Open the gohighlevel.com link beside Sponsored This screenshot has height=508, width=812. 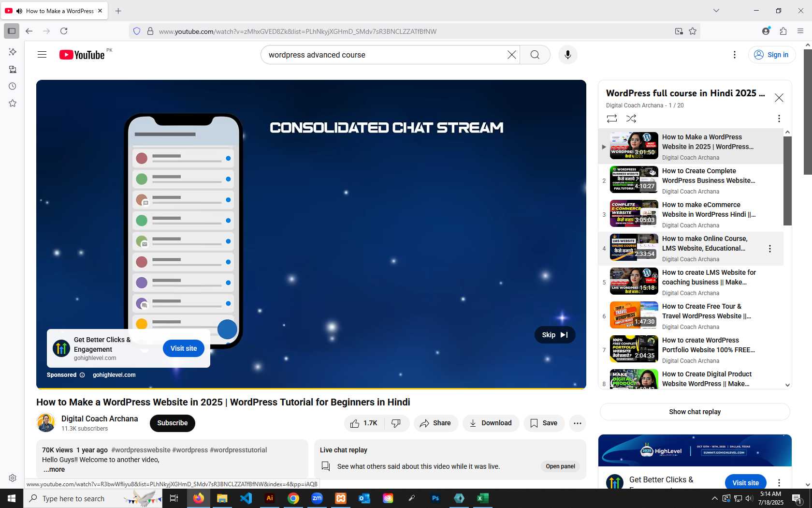tap(114, 375)
